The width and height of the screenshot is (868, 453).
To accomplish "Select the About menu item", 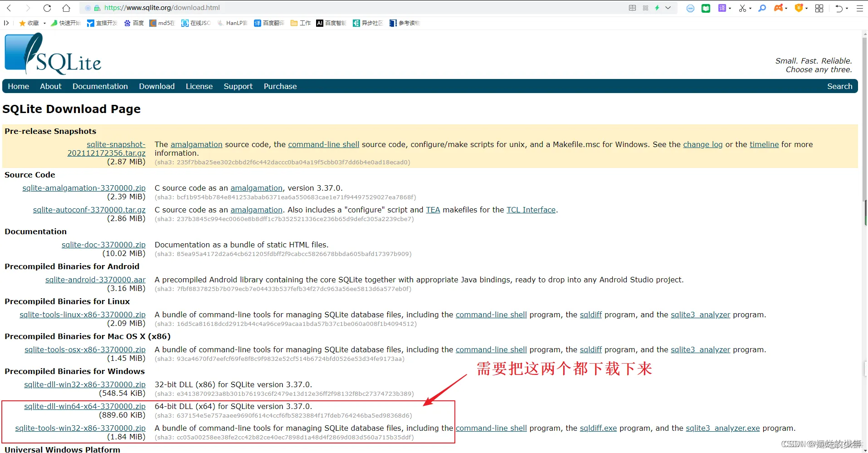I will click(x=51, y=86).
